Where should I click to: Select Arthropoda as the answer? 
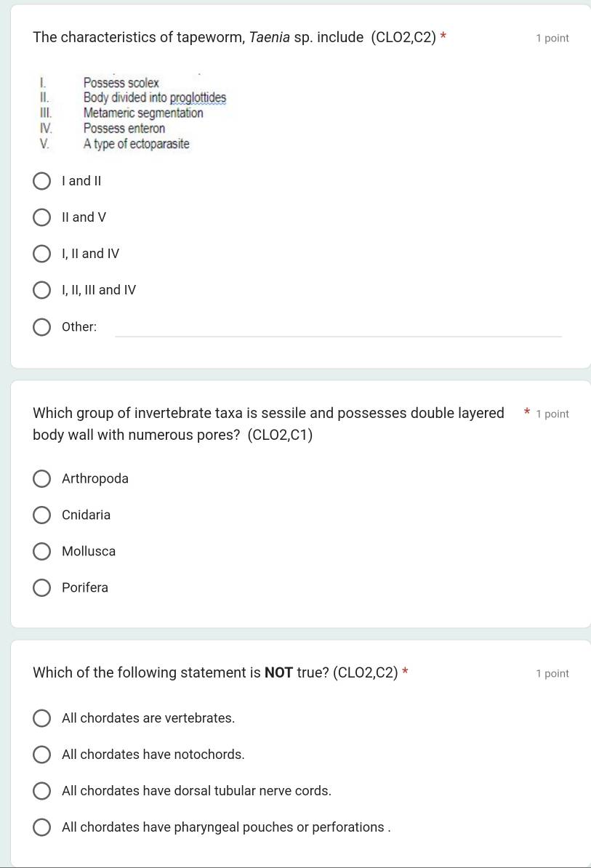pos(42,478)
